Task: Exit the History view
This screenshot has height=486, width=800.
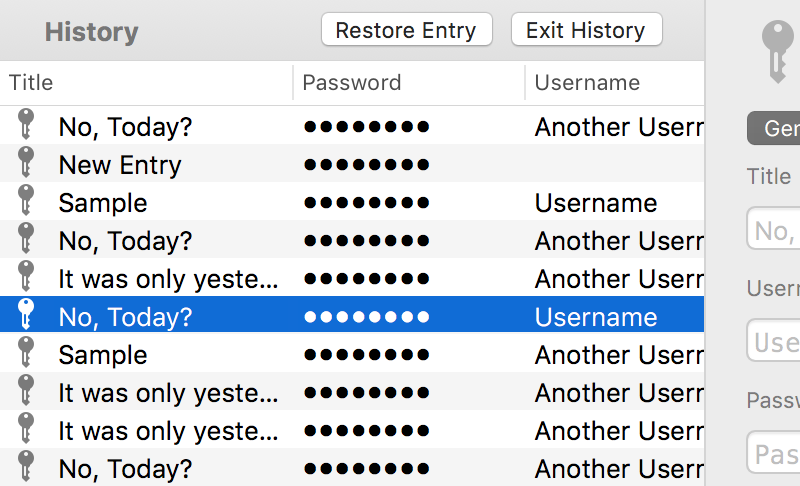Action: coord(587,30)
